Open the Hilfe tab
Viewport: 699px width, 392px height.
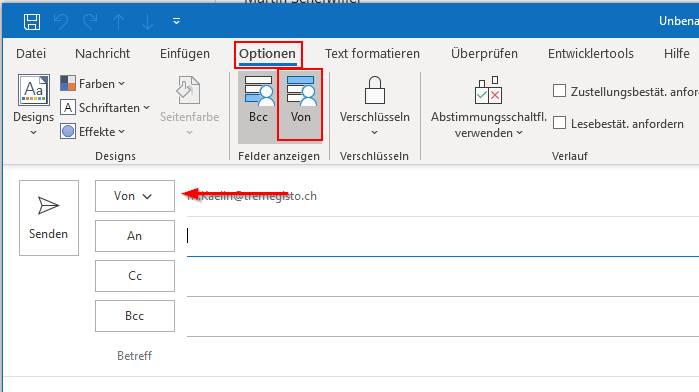coord(677,54)
